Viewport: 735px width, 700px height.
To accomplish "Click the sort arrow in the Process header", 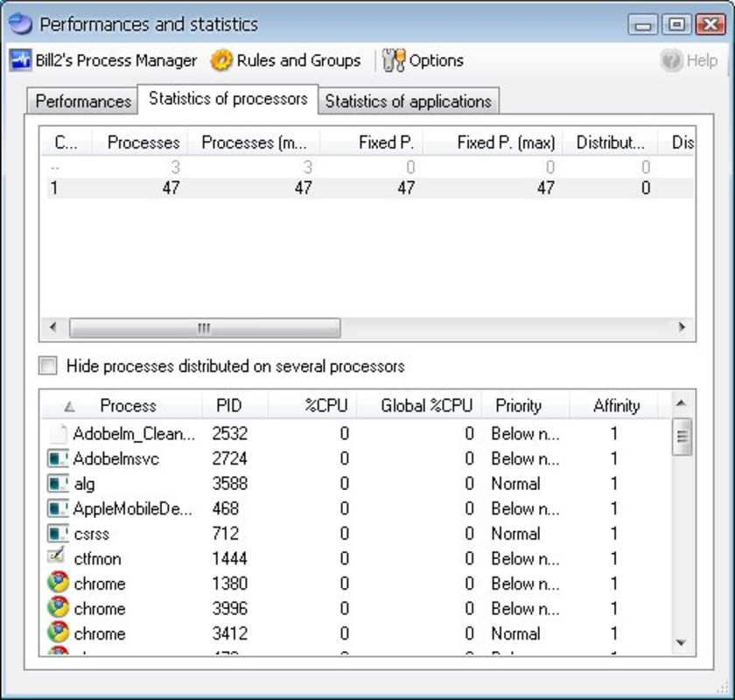I will [x=69, y=407].
